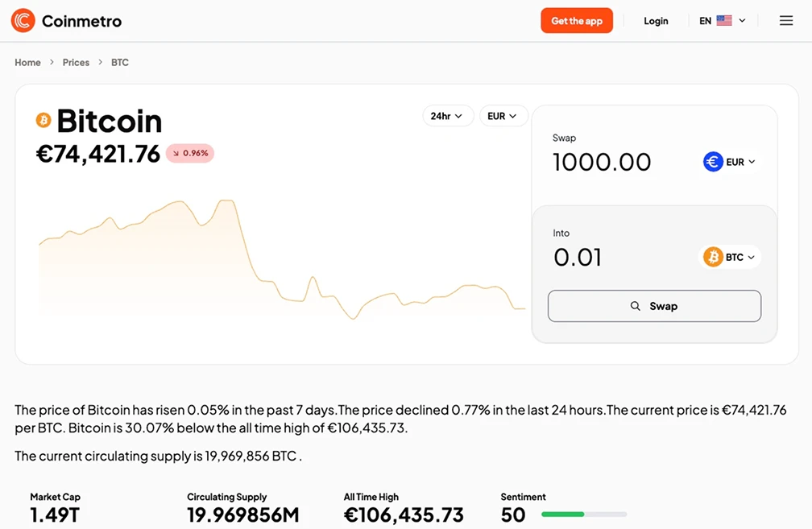The width and height of the screenshot is (812, 529).
Task: Click the US flag language icon
Action: tap(723, 20)
